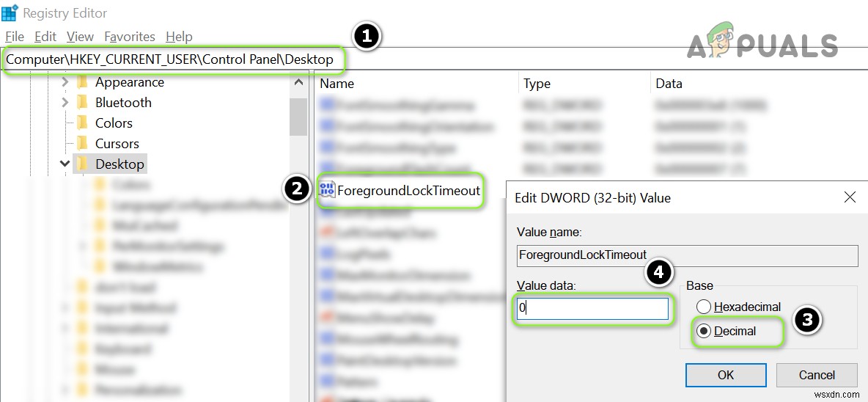Open the Favorites menu
This screenshot has width=868, height=402.
[x=130, y=37]
